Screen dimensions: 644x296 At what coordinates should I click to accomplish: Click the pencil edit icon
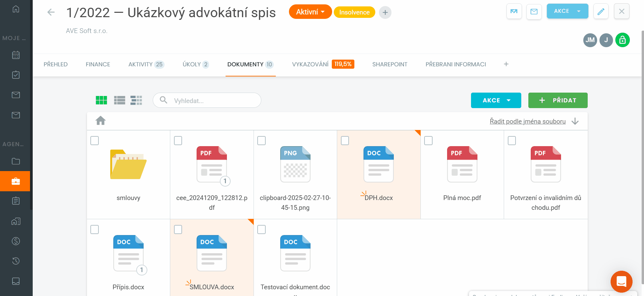pos(601,11)
